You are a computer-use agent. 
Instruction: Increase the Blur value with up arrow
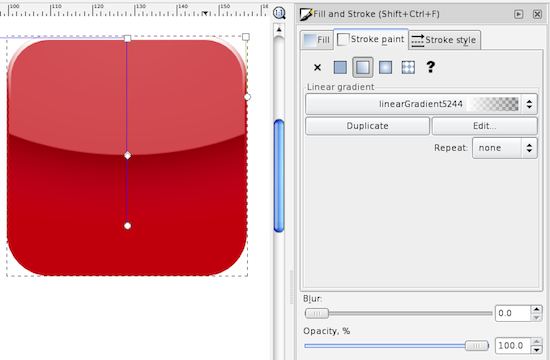coord(536,309)
